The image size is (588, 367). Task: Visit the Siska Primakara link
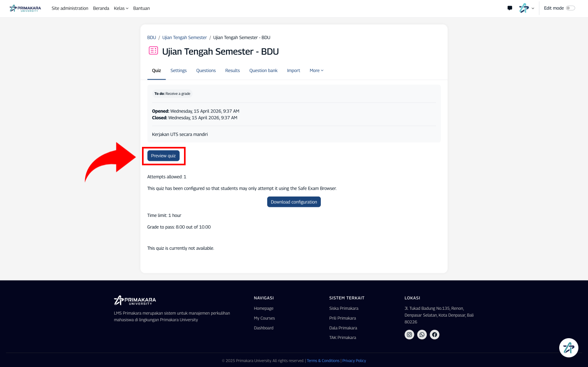344,308
